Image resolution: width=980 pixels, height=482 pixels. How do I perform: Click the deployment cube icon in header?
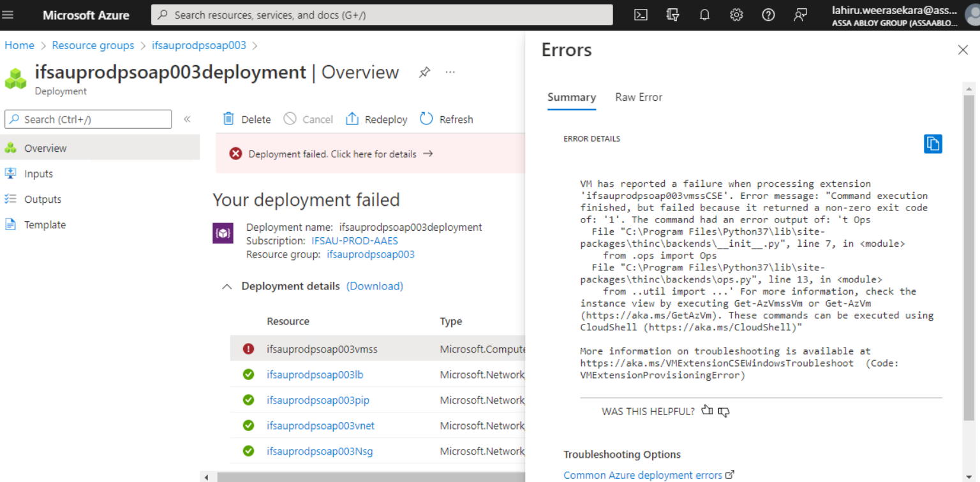click(16, 78)
